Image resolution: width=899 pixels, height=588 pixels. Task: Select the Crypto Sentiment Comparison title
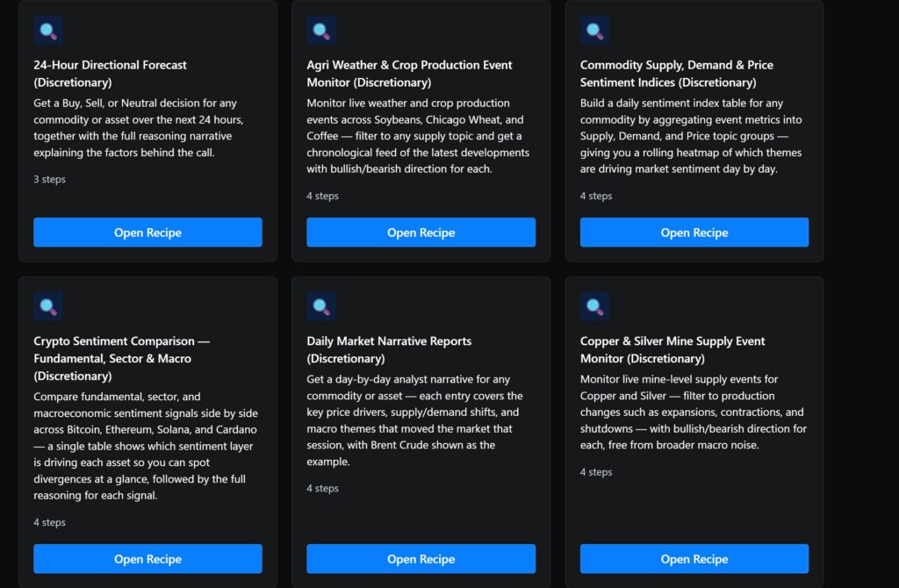tap(147, 358)
